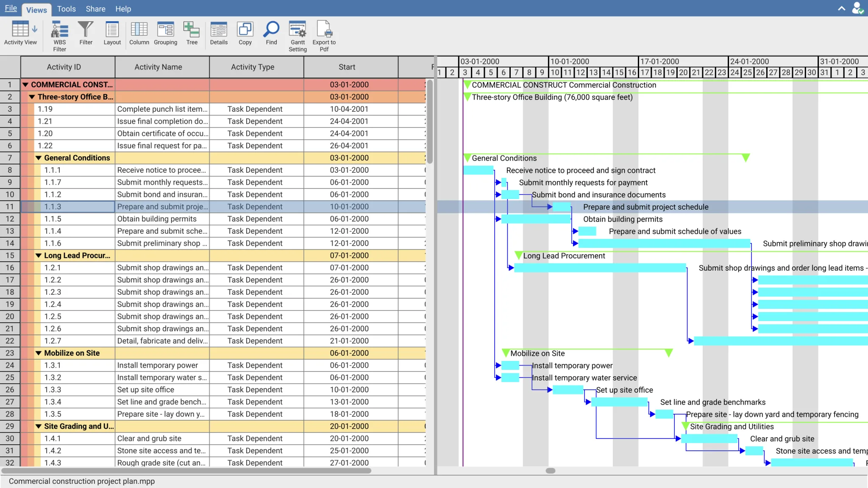This screenshot has height=488, width=868.
Task: Open the Tools tab
Action: coord(66,8)
